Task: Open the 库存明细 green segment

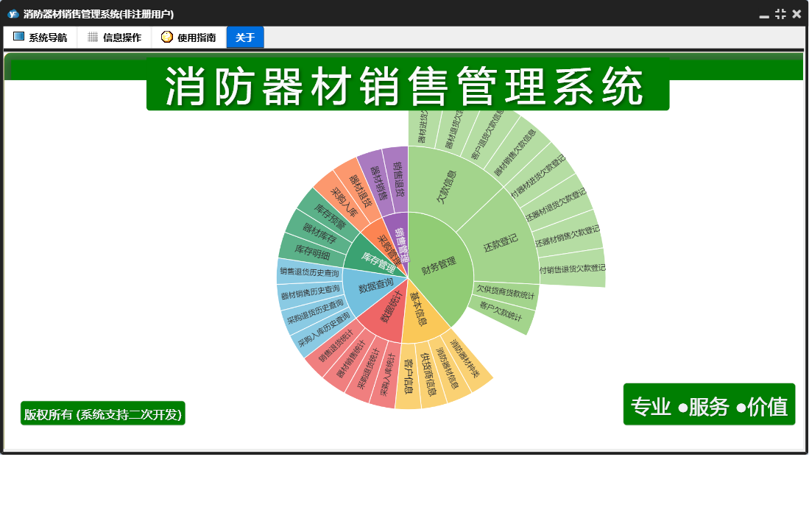Action: pos(313,252)
